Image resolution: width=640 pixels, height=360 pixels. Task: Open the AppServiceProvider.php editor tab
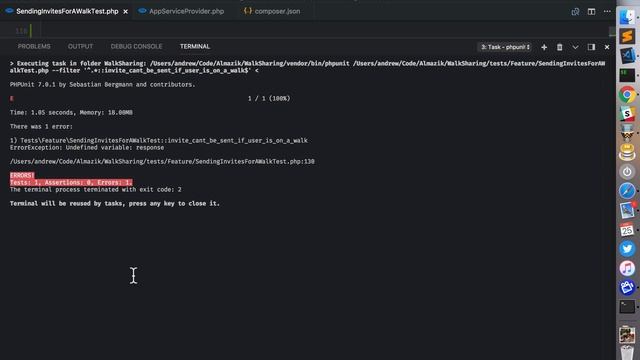[x=182, y=11]
